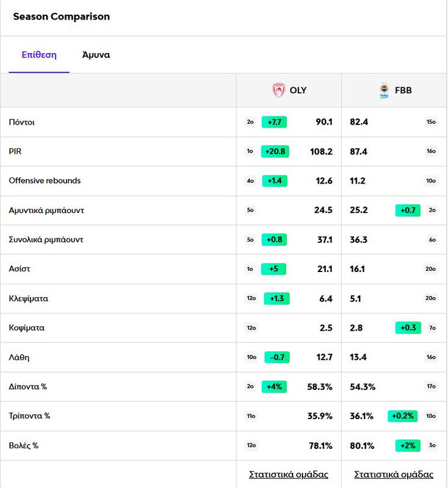The width and height of the screenshot is (448, 488).
Task: Click the +0.7 defensive rebounds badge
Action: 408,210
